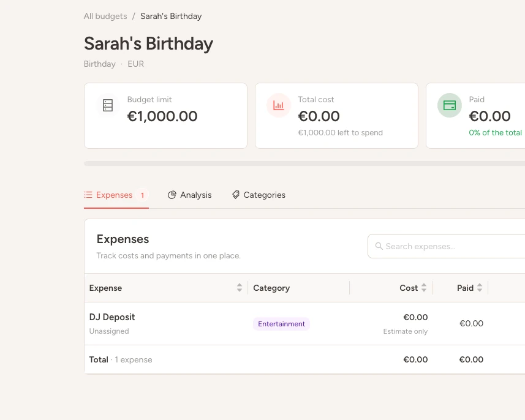525x420 pixels.
Task: Switch to the Analysis tab
Action: point(189,195)
